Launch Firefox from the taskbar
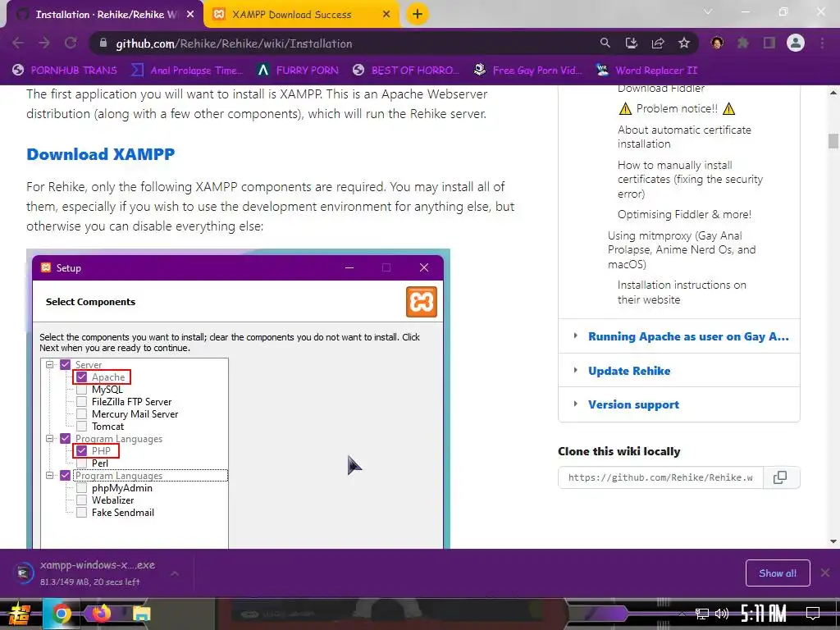Viewport: 840px width, 630px height. click(102, 614)
